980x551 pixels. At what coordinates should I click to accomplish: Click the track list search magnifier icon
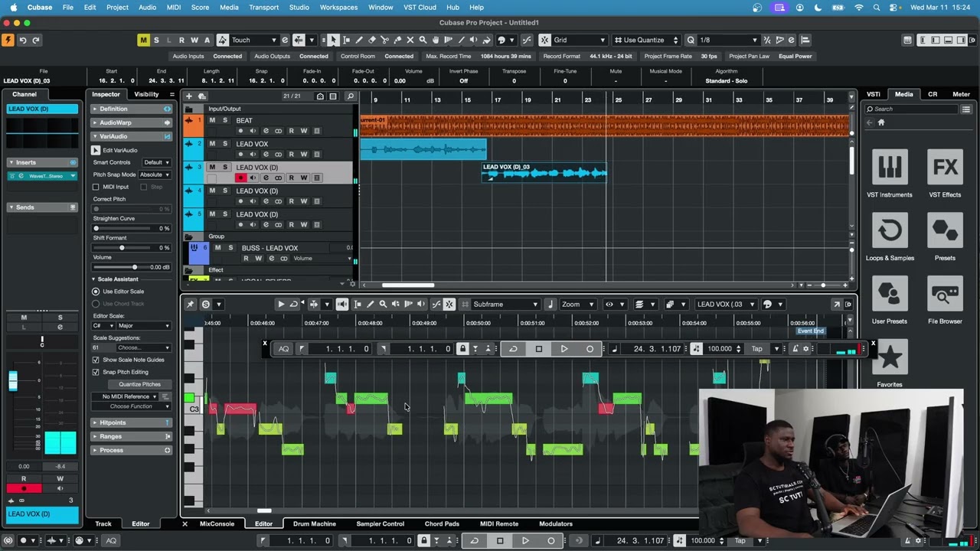(350, 96)
